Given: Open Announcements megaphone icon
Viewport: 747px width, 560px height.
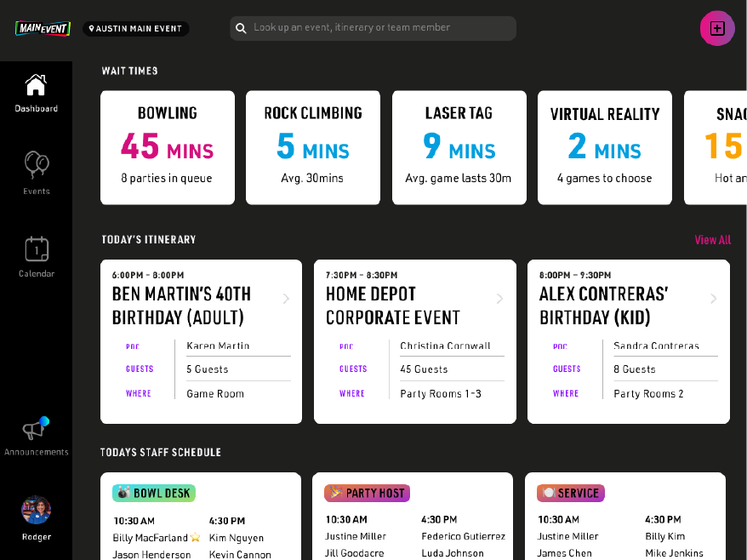Looking at the screenshot, I should click(36, 429).
